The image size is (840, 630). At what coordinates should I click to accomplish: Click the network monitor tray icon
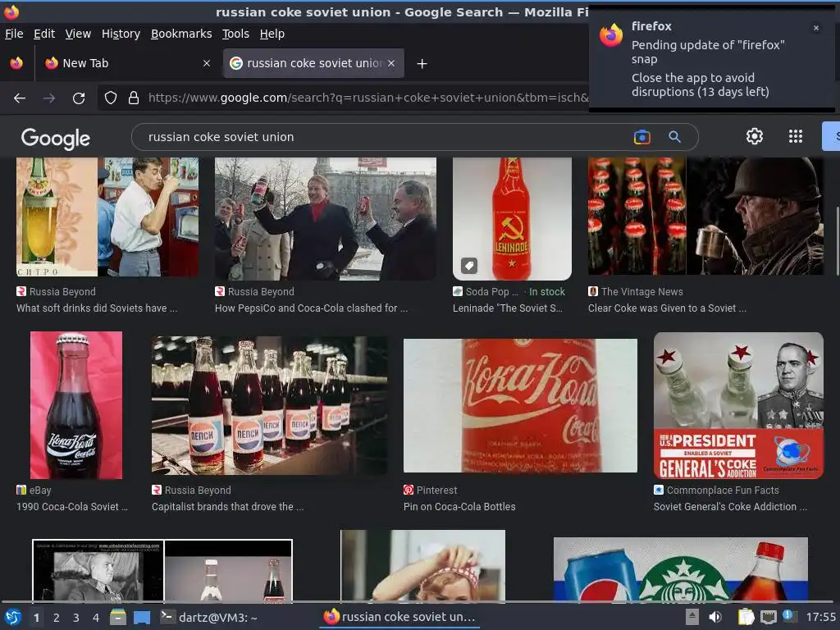pyautogui.click(x=768, y=617)
